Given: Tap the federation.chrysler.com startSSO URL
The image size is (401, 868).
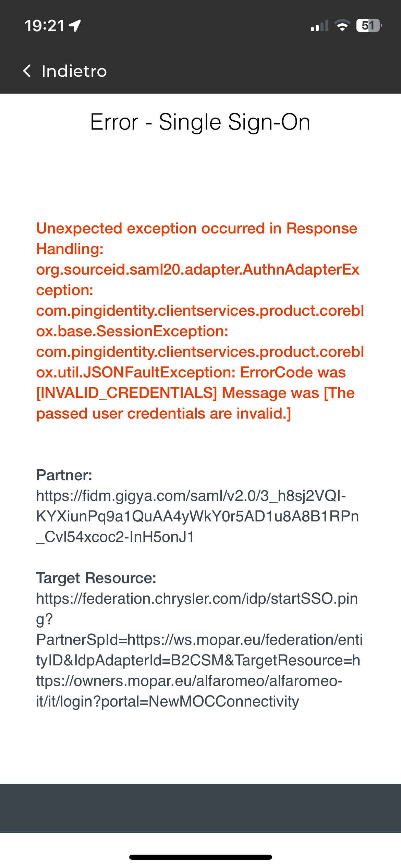Looking at the screenshot, I should [197, 609].
